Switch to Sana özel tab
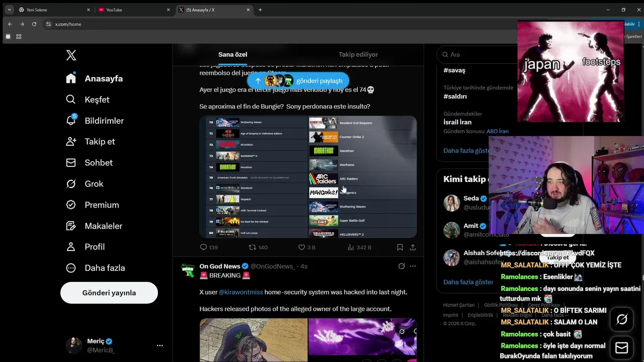The height and width of the screenshot is (362, 644). click(x=233, y=54)
